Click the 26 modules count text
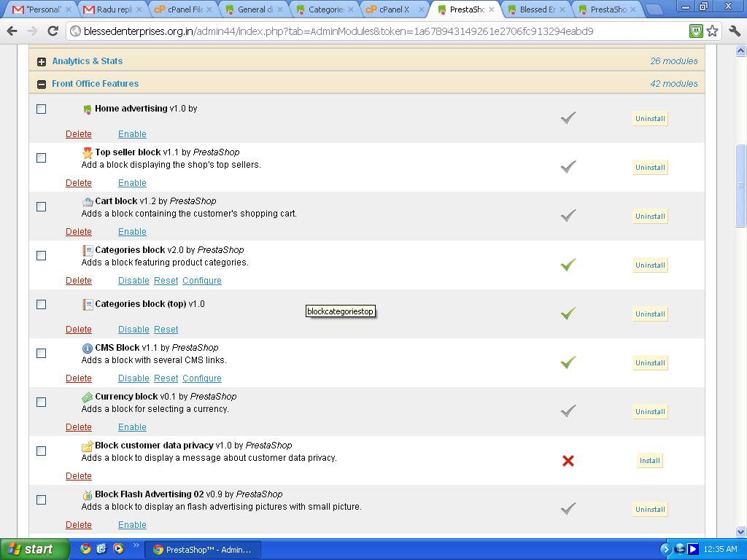Image resolution: width=747 pixels, height=560 pixels. point(673,61)
